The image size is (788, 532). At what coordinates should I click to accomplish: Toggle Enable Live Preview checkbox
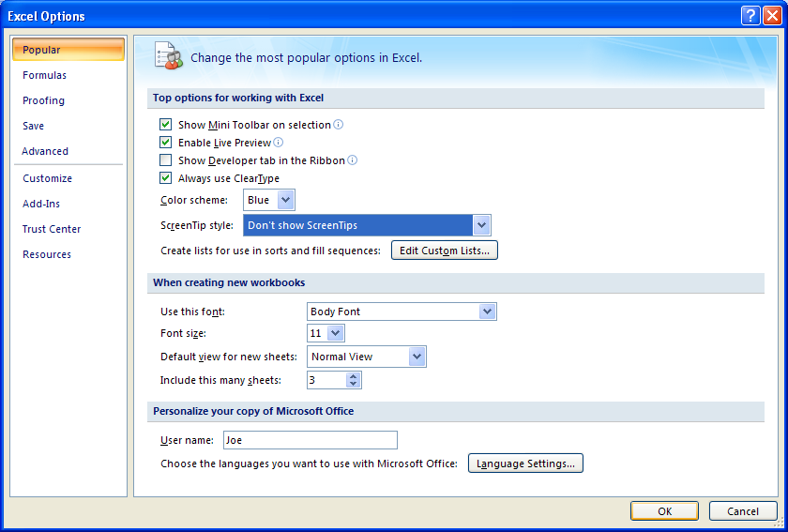coord(165,143)
